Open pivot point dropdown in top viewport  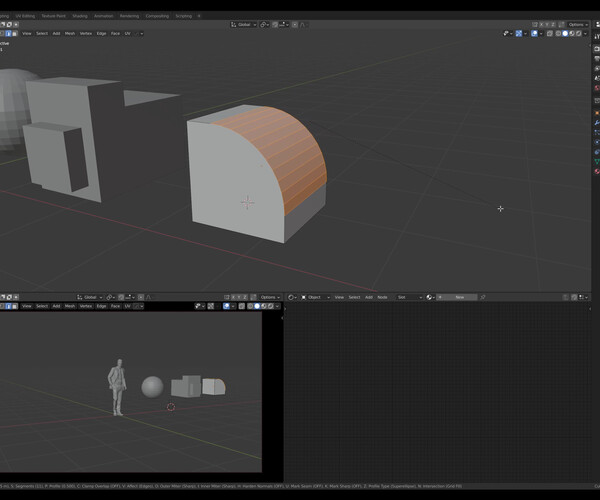coord(265,24)
